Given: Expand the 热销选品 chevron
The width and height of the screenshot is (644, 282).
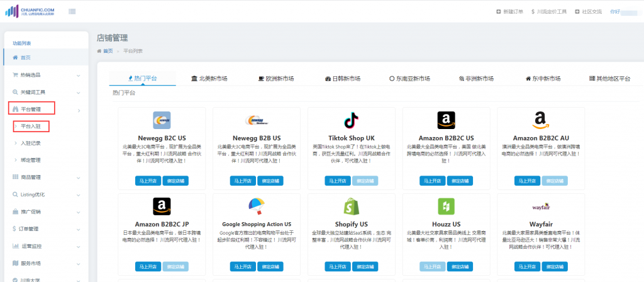Looking at the screenshot, I should pos(79,76).
